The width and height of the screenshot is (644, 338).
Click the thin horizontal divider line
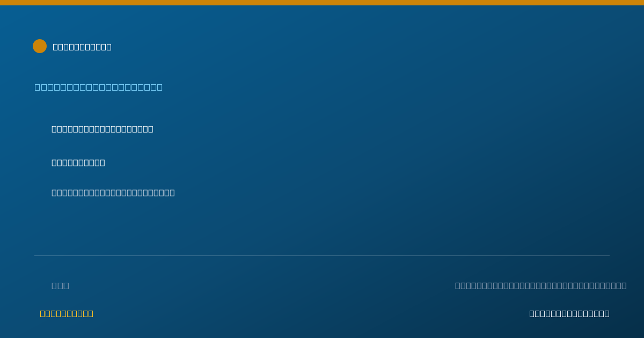tap(322, 255)
